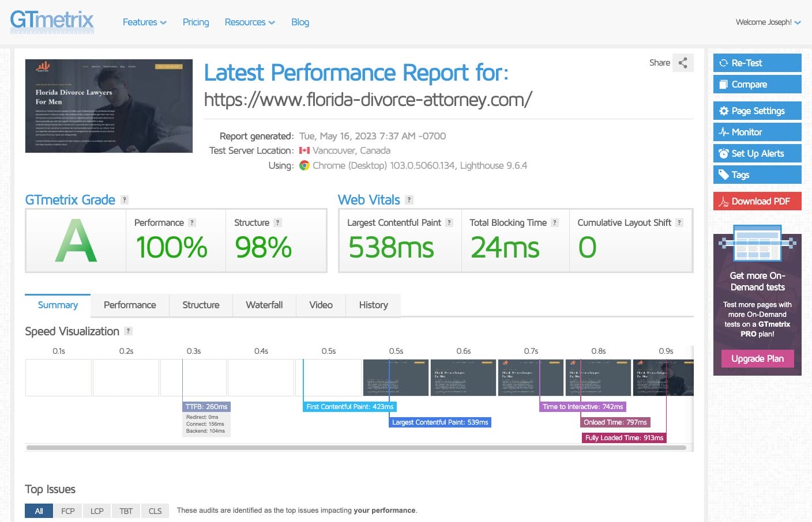
Task: Open the GTmetrix logo home link
Action: tap(52, 21)
